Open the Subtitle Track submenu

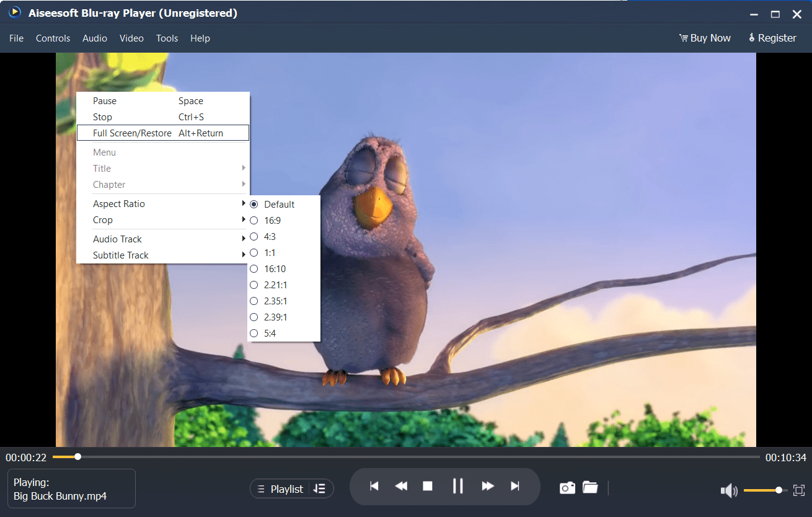point(162,255)
